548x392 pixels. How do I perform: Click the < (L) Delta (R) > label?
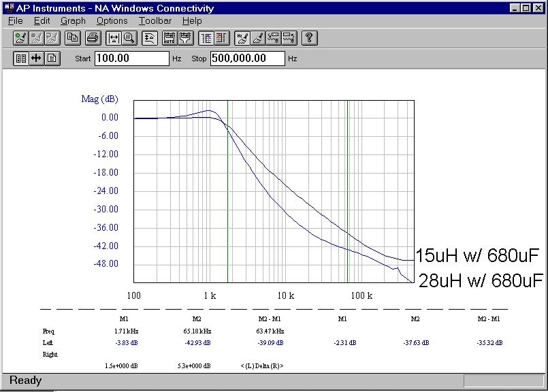click(262, 365)
